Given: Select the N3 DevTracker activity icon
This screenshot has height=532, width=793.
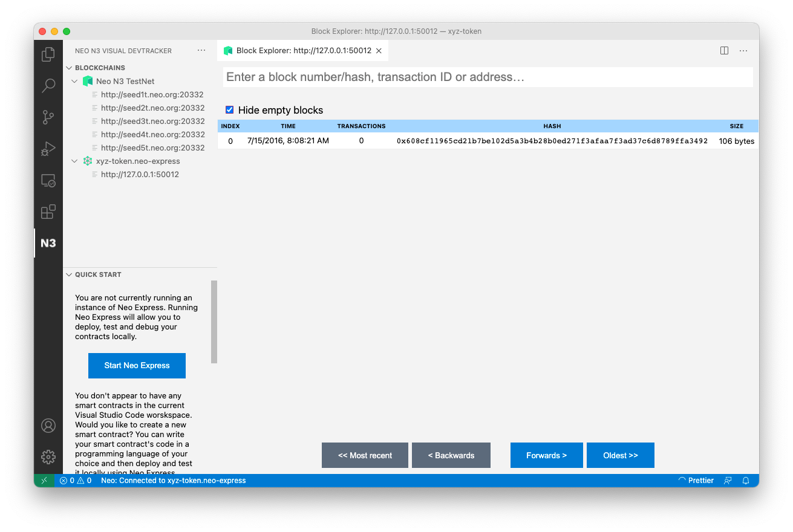Looking at the screenshot, I should point(48,243).
